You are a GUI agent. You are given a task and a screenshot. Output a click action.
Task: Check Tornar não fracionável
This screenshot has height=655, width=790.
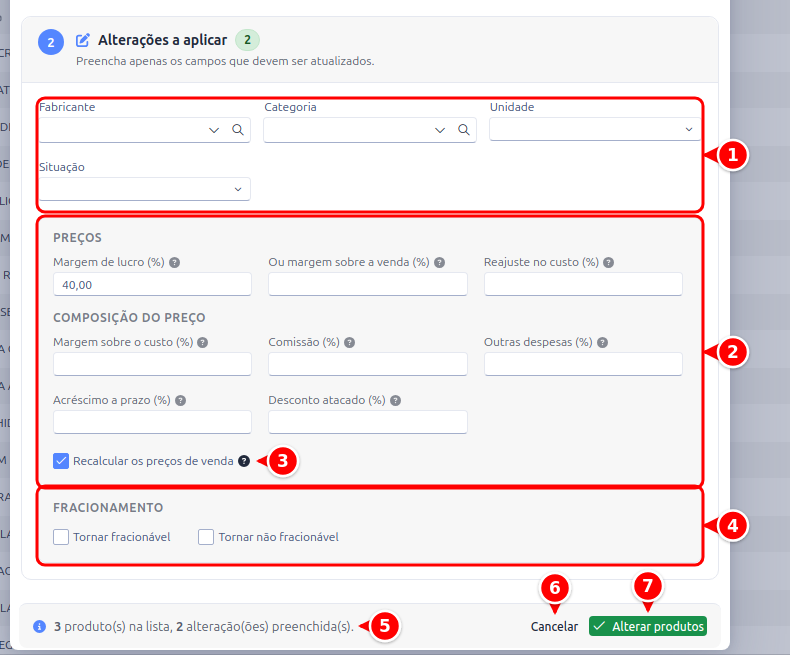pos(206,537)
